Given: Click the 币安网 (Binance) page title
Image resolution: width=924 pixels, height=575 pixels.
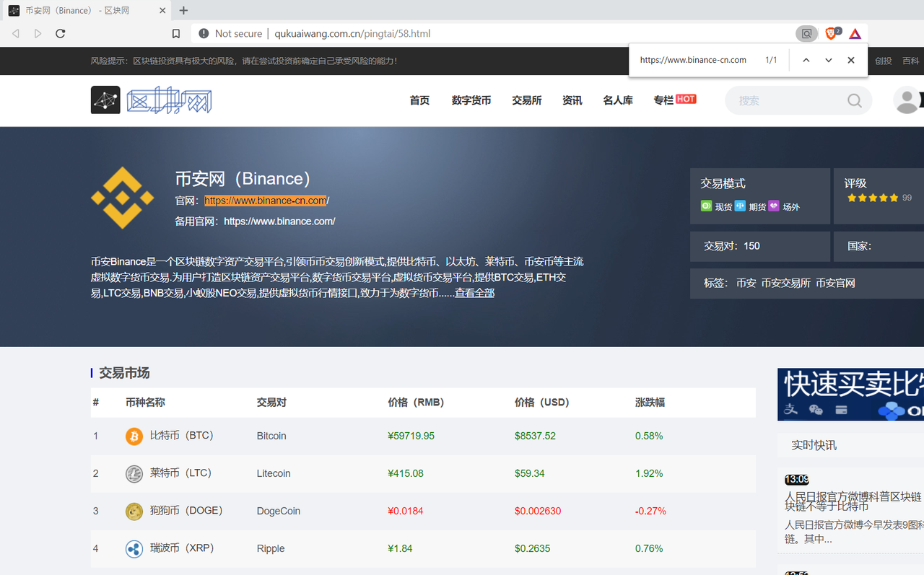Looking at the screenshot, I should click(243, 178).
